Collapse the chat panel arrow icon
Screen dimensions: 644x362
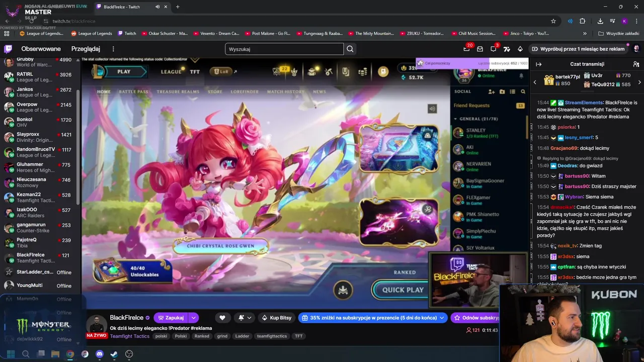point(538,64)
